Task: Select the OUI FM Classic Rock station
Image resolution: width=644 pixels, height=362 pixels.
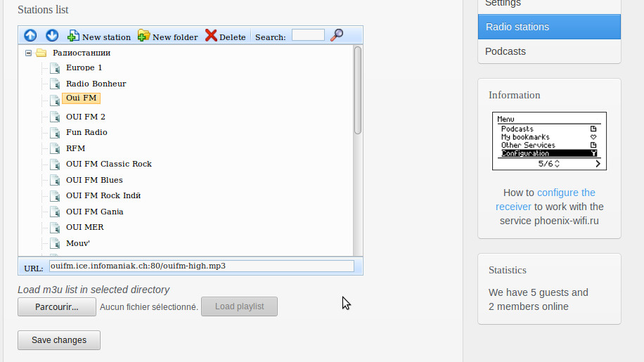Action: point(109,164)
